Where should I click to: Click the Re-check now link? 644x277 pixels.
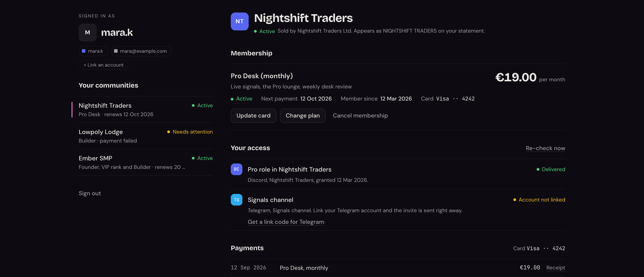(546, 148)
